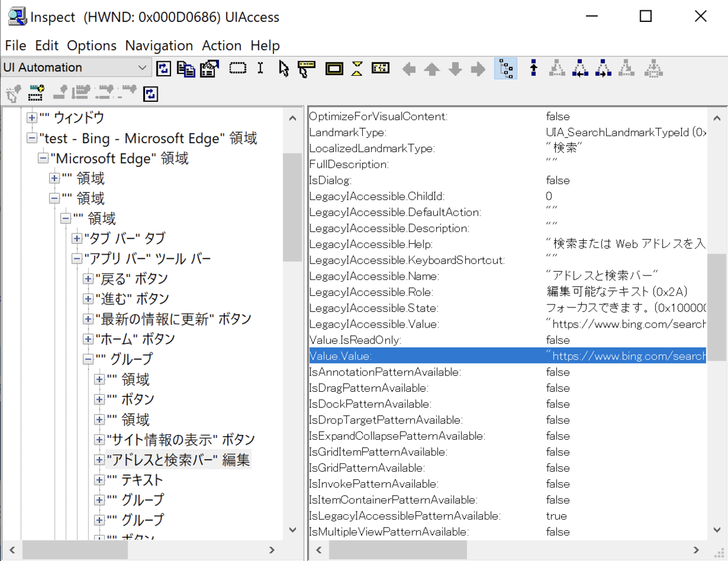
Task: Click the Copy all properties clipboard icon
Action: pyautogui.click(x=209, y=68)
